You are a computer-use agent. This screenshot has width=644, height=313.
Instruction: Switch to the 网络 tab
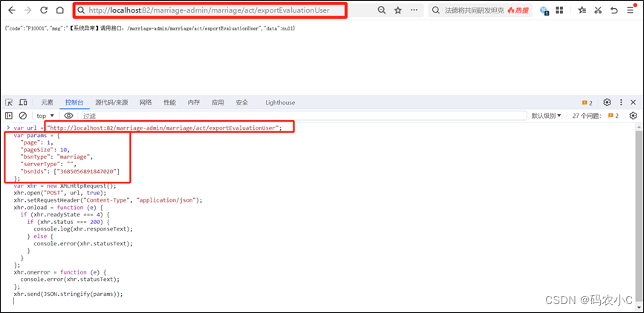(x=146, y=102)
